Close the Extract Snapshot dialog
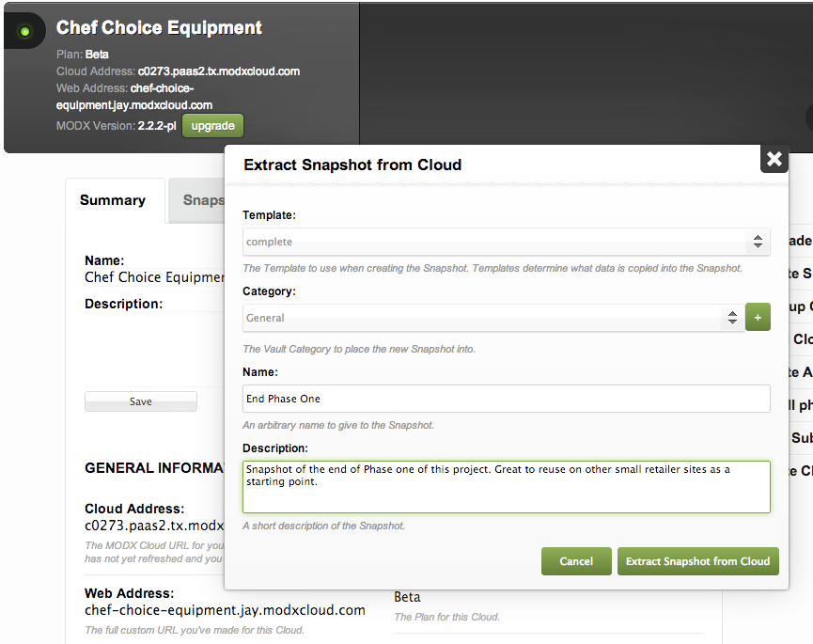The width and height of the screenshot is (813, 644). tap(774, 159)
